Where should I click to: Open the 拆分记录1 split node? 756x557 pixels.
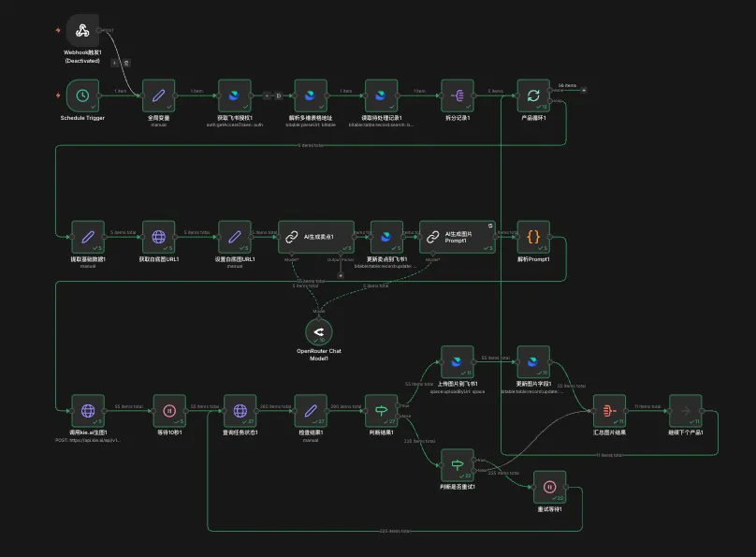(458, 95)
